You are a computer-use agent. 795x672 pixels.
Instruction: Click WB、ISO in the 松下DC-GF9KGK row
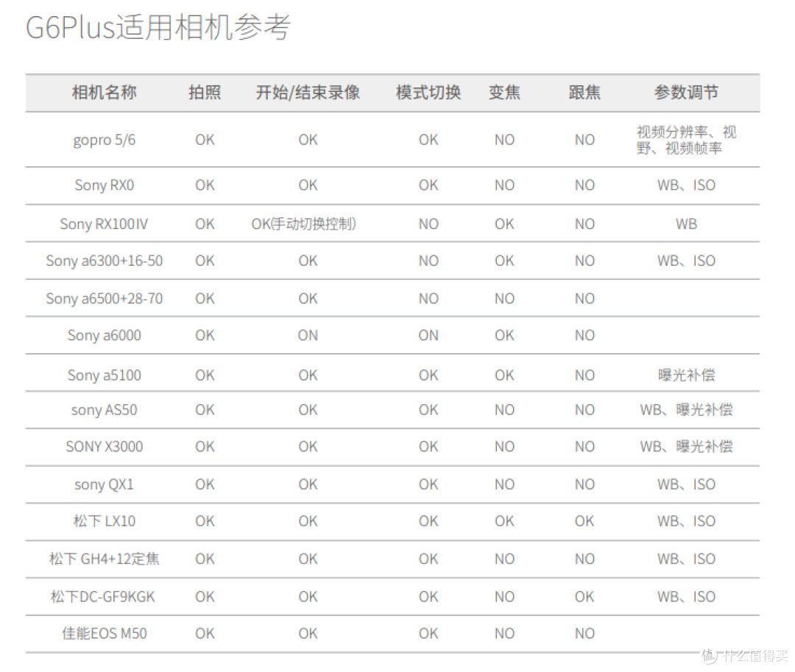click(686, 597)
